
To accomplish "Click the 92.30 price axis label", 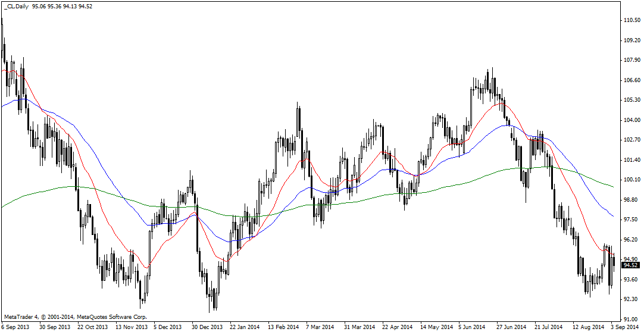I will point(632,299).
